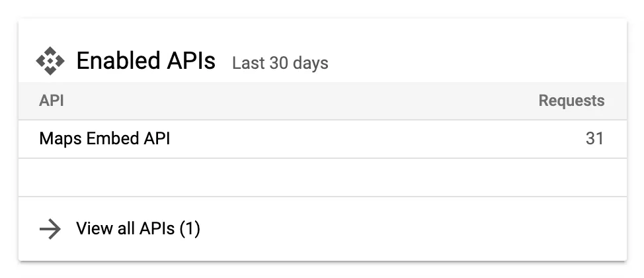Click the Enabled APIs diamond icon

pos(50,61)
